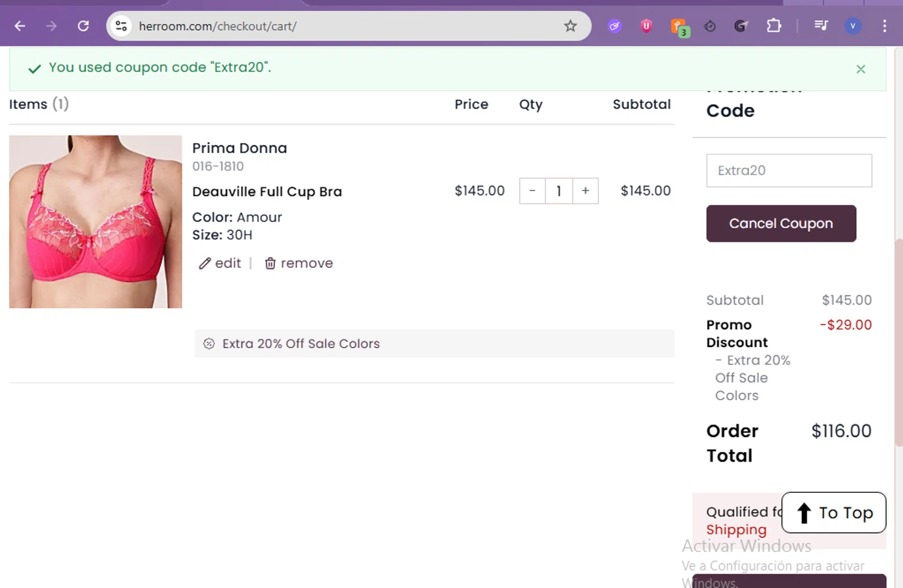Screen dimensions: 903x588
Task: Open the media controls toolbar icon
Action: pyautogui.click(x=821, y=26)
